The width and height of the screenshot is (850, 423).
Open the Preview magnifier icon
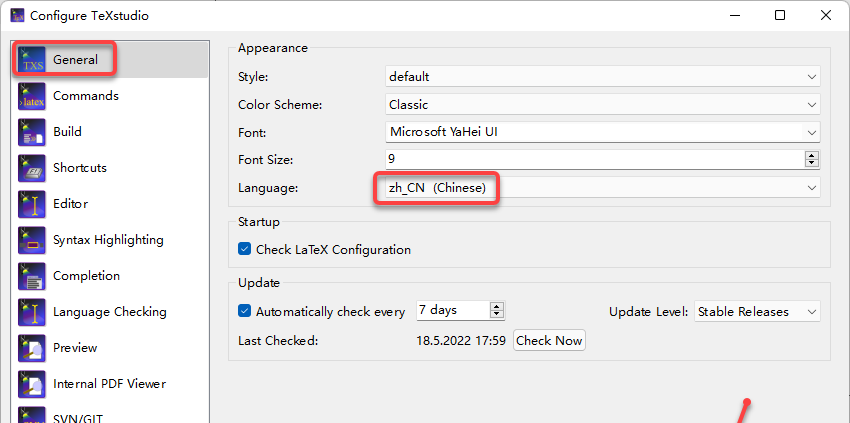coord(31,348)
